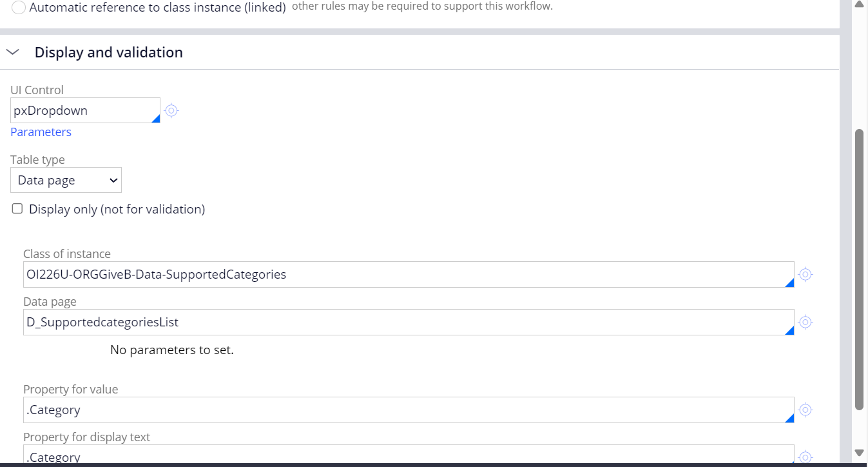Open the Parameters link under UI Control
This screenshot has width=868, height=467.
click(41, 132)
